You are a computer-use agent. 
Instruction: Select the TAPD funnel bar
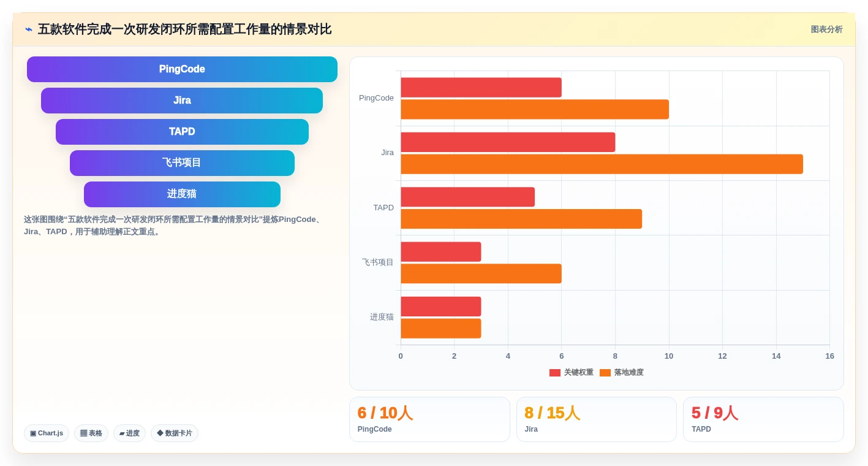coord(182,132)
